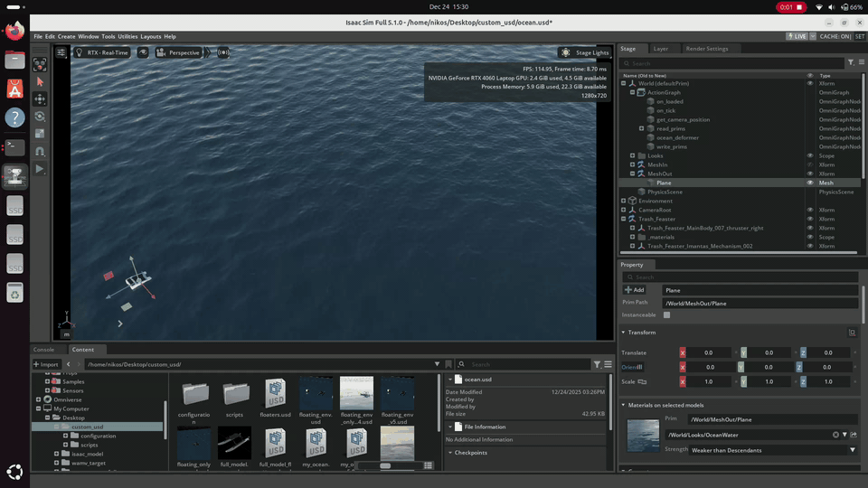Open the Console tab
868x488 pixels.
click(x=43, y=350)
